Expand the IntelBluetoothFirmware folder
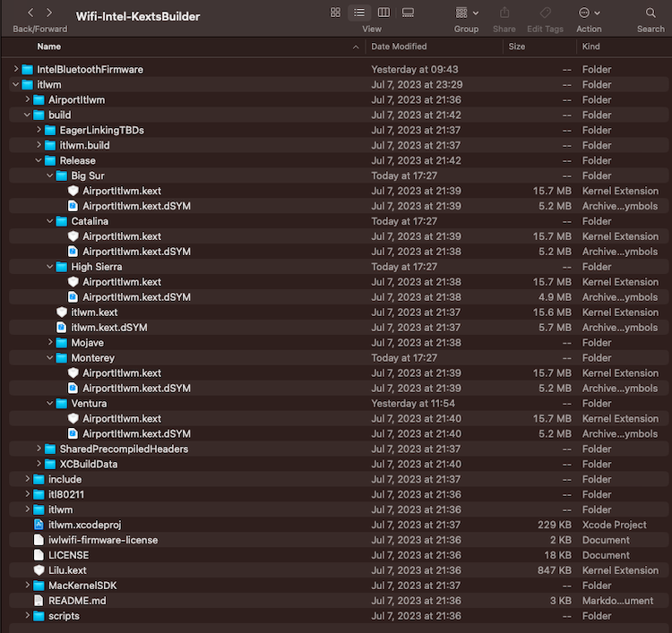672x633 pixels. 16,69
